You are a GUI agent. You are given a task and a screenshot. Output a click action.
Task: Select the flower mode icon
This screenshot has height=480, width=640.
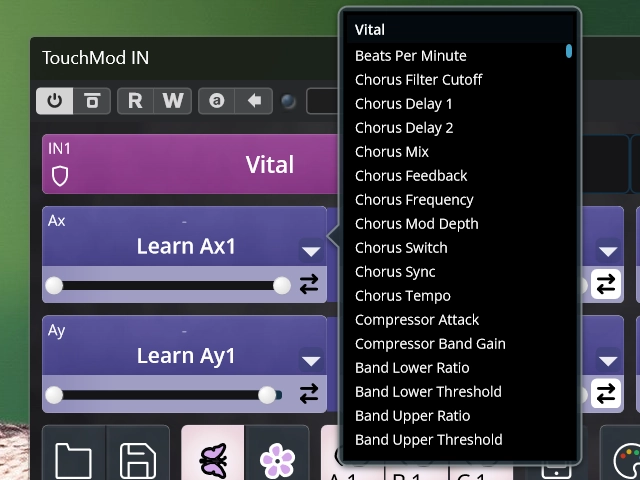coord(277,453)
